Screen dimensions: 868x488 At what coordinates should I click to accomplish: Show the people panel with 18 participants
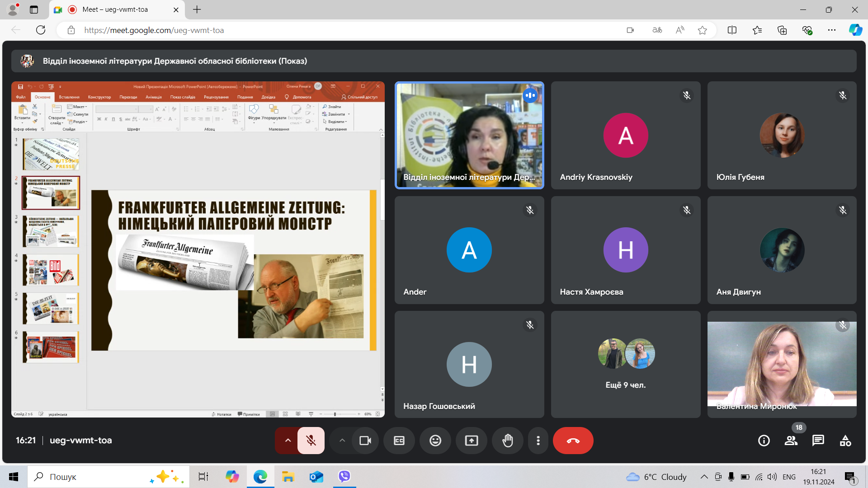click(791, 441)
